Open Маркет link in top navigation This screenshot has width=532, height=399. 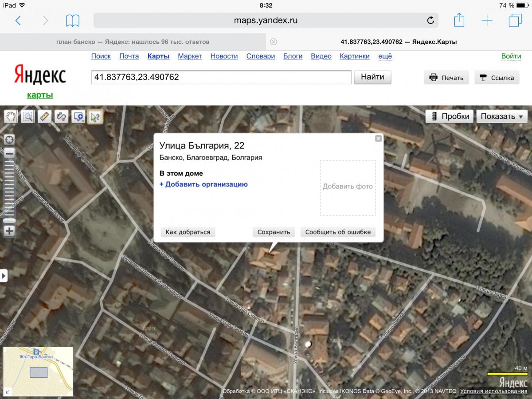190,56
